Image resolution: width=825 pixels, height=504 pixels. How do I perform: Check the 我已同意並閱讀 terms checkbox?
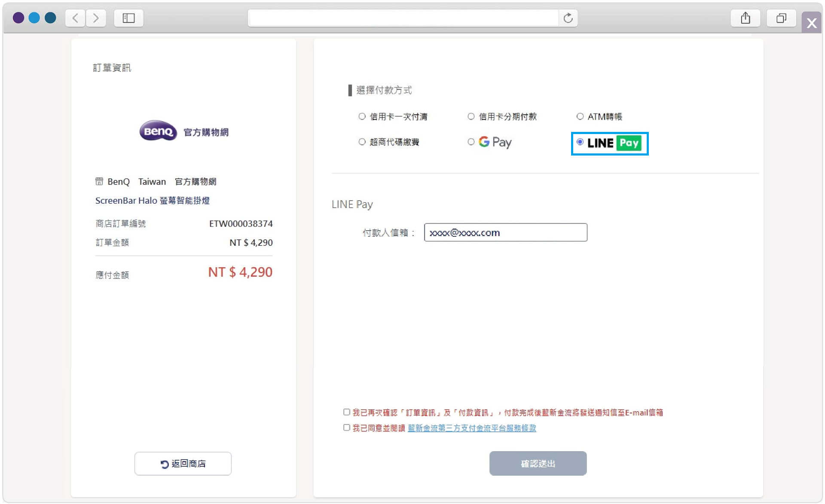(346, 428)
